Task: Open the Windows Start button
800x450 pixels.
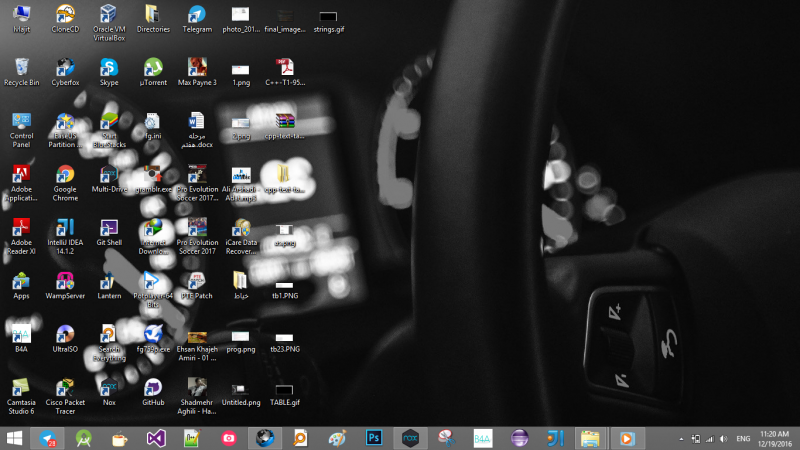Action: click(x=14, y=438)
